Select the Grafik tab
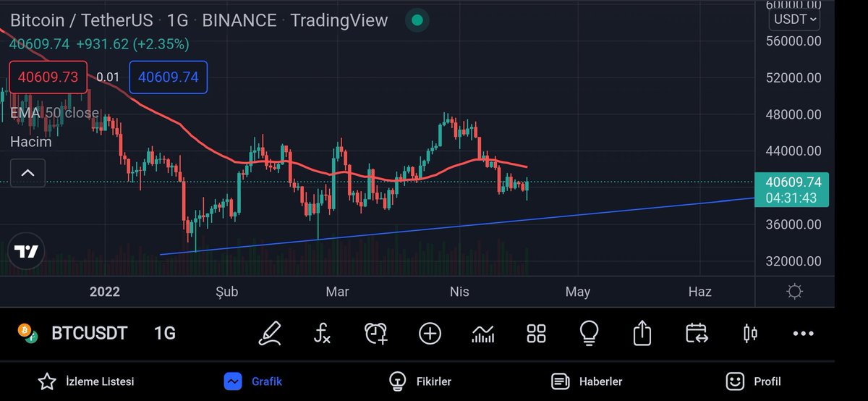The width and height of the screenshot is (868, 401). [x=253, y=381]
